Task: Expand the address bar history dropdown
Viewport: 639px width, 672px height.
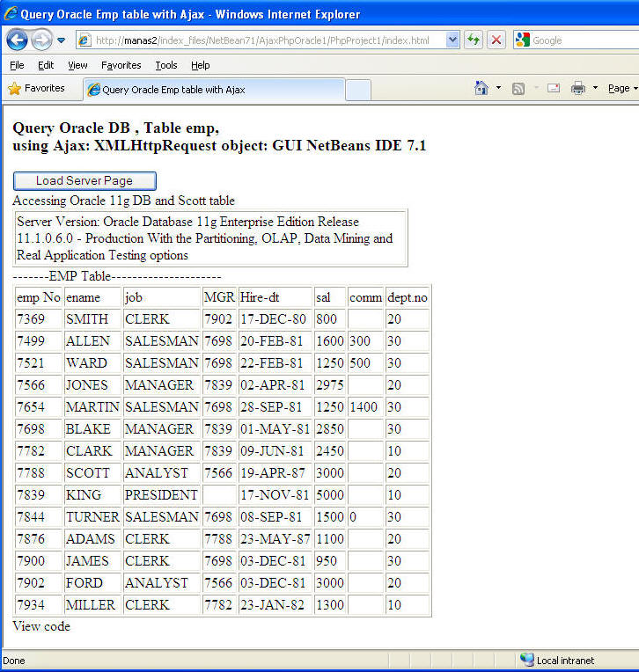Action: coord(452,40)
